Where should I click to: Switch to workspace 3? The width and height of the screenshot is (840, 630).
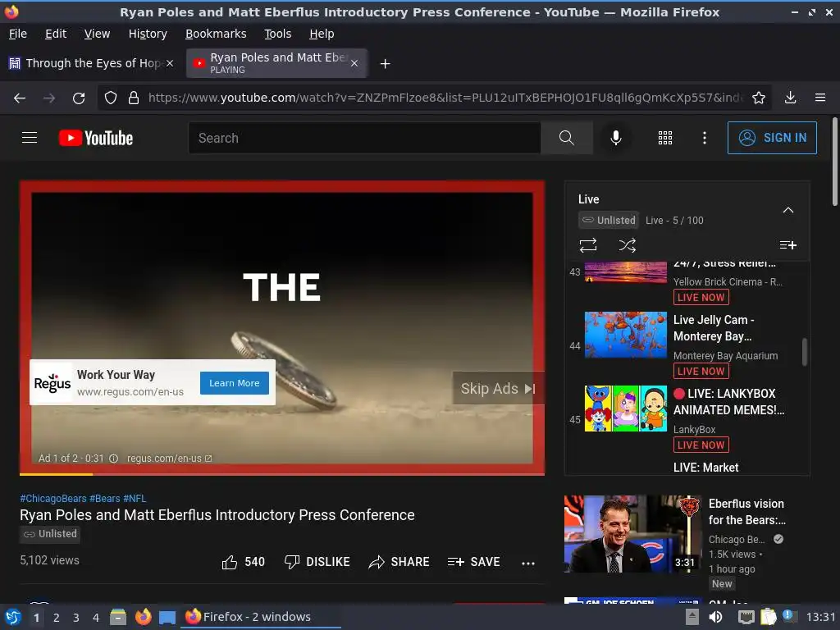click(x=76, y=618)
